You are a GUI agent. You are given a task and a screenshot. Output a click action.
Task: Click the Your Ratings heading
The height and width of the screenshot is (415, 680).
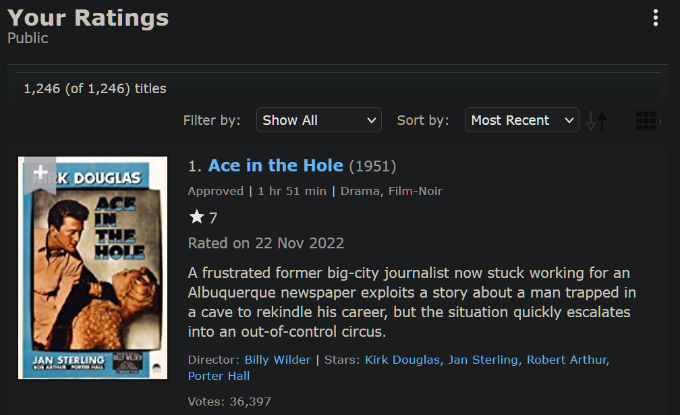click(88, 18)
